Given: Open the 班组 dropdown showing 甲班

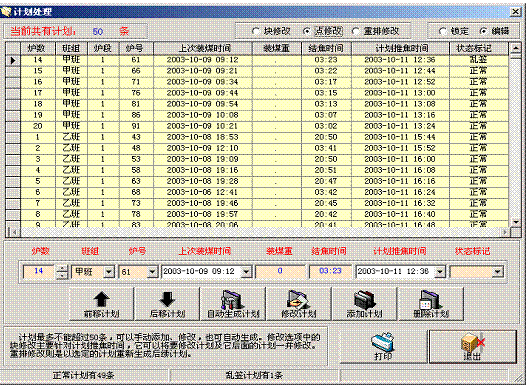Looking at the screenshot, I should point(109,271).
